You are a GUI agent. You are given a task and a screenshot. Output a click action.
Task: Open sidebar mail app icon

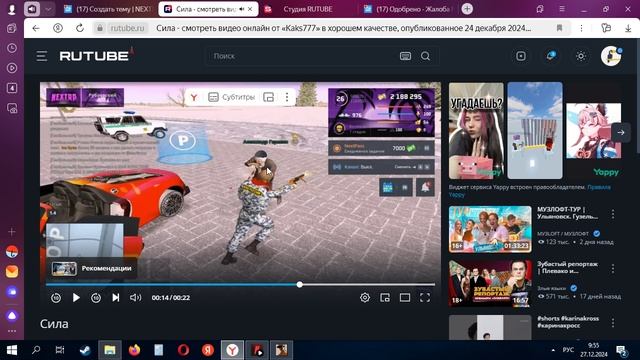click(x=12, y=271)
